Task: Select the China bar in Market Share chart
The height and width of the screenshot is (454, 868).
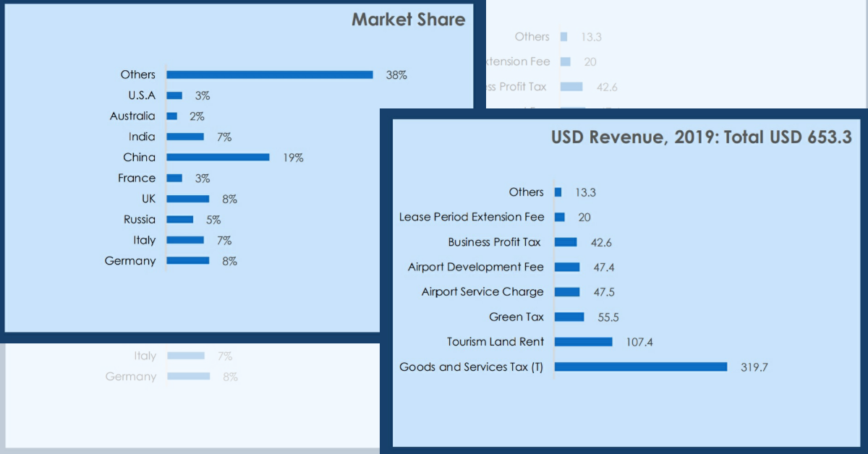Action: [218, 157]
